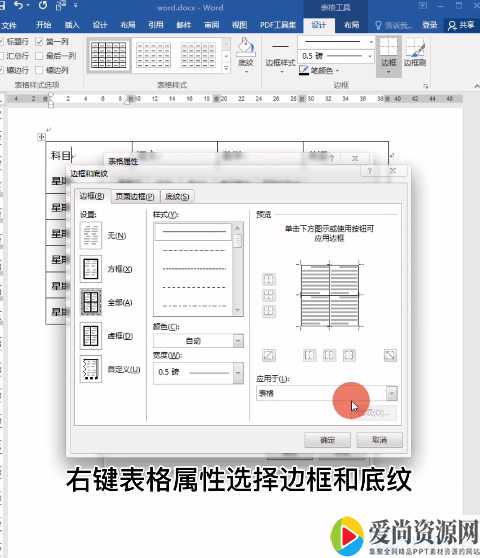Toggle left border button below preview
Viewport: 480px width, 558px height.
pyautogui.click(x=309, y=355)
